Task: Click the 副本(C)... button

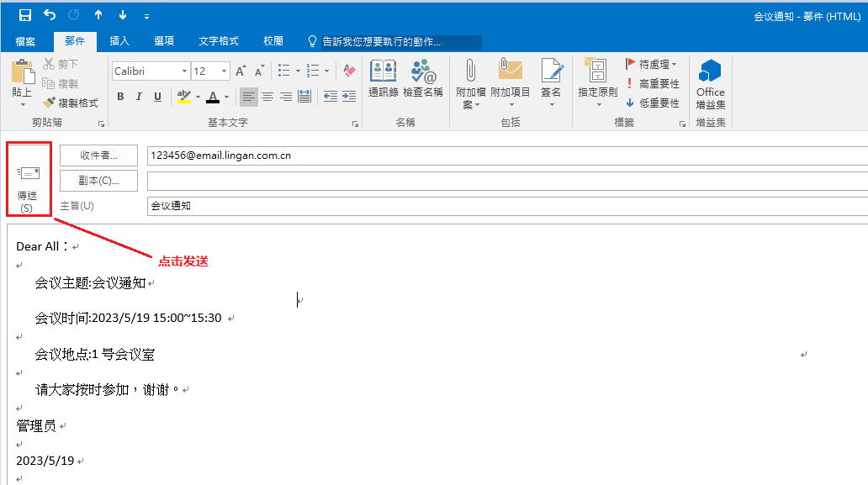Action: [x=98, y=181]
